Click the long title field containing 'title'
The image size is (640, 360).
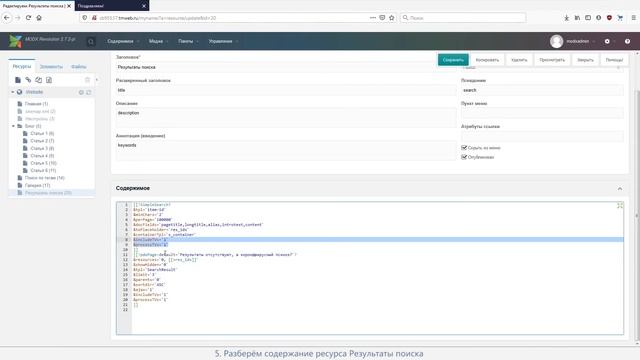[x=286, y=90]
